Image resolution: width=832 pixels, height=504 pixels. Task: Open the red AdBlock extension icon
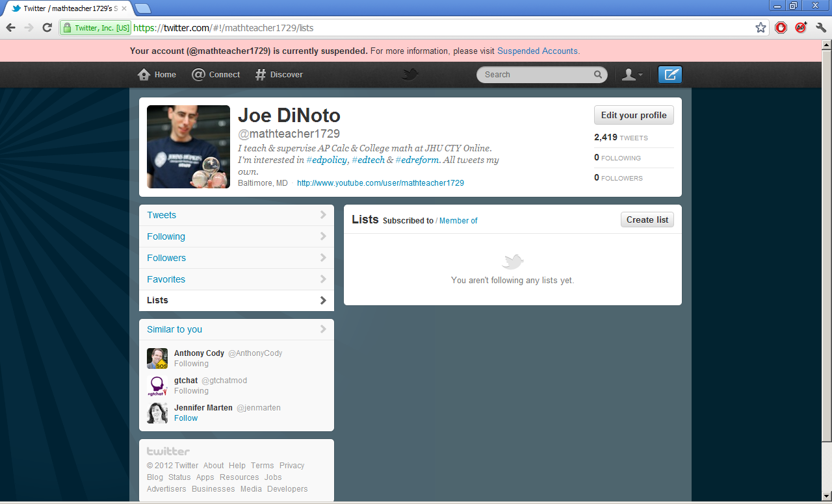click(x=801, y=28)
